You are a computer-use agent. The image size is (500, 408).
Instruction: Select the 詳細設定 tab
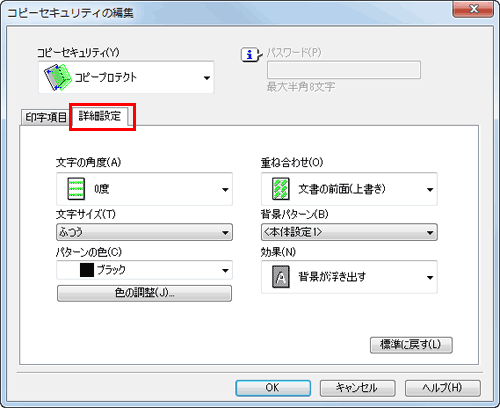(100, 116)
